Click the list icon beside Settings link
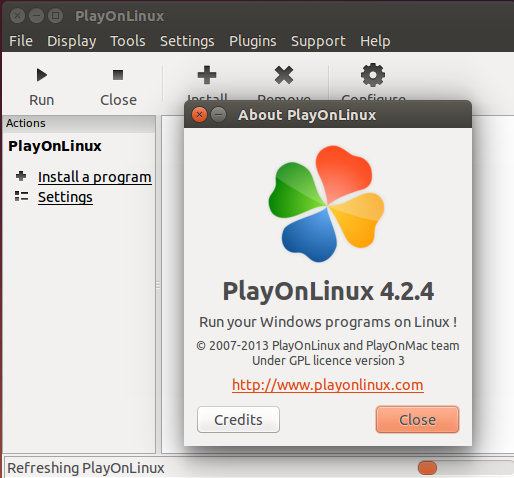The image size is (514, 478). tap(21, 196)
